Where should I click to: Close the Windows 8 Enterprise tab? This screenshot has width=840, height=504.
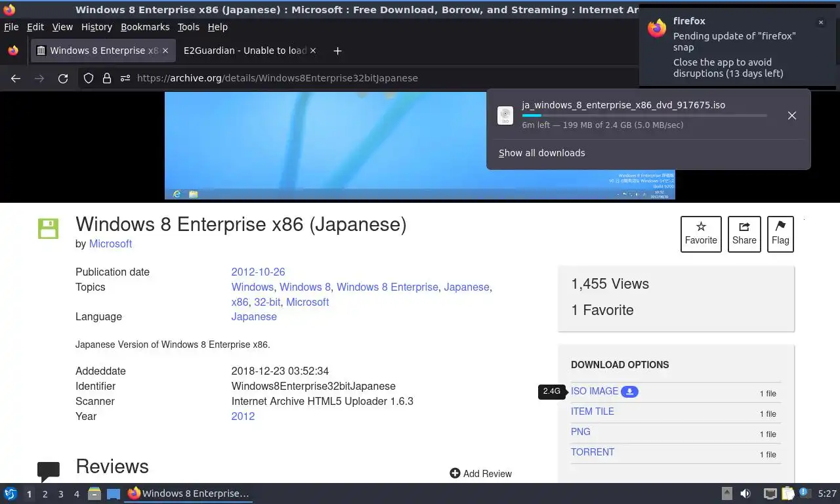165,51
